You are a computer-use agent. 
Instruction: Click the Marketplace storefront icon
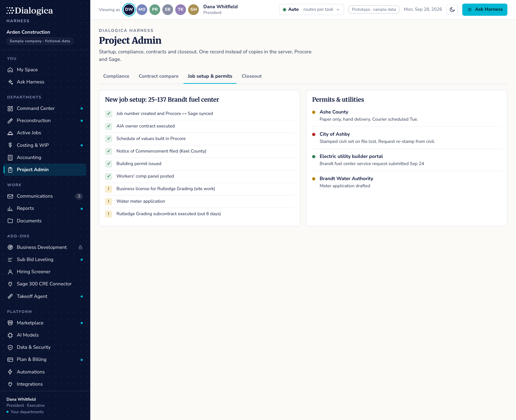pos(10,323)
